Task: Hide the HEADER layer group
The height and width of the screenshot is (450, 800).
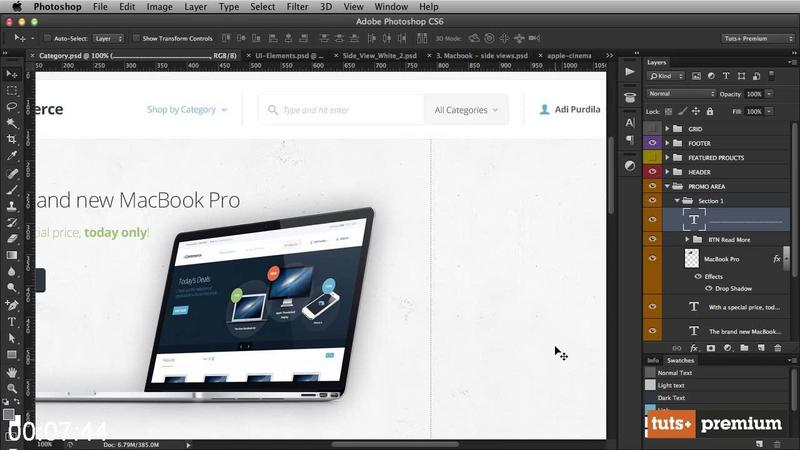Action: point(652,171)
